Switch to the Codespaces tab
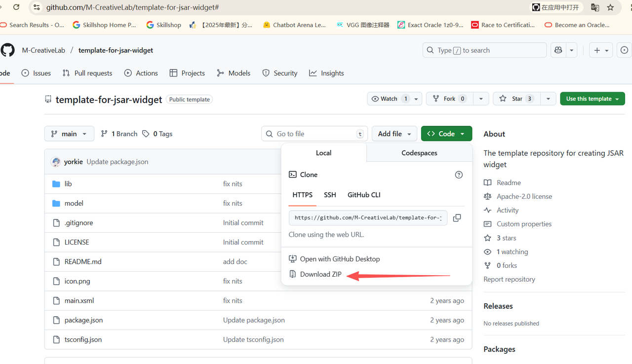The height and width of the screenshot is (364, 632). pyautogui.click(x=419, y=153)
